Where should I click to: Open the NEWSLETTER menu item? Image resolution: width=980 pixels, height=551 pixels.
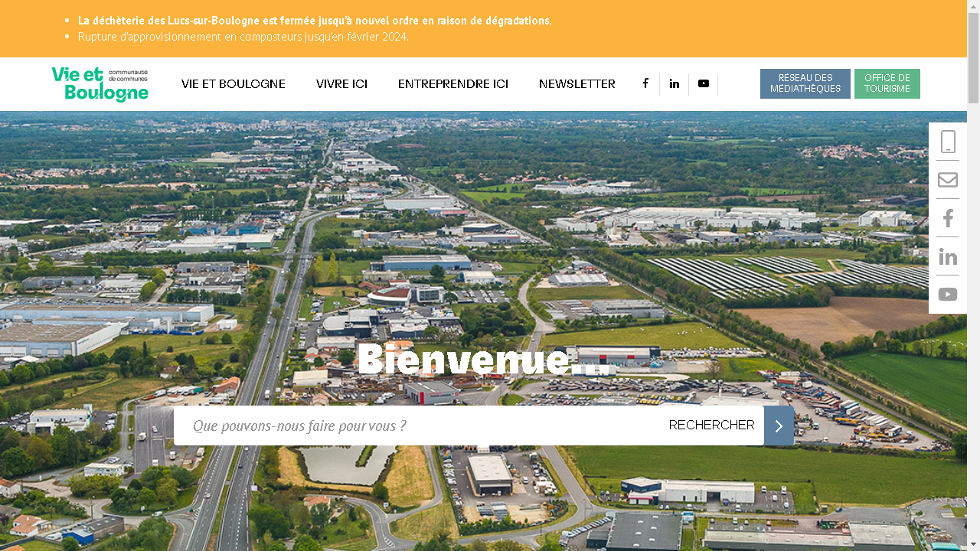click(x=577, y=84)
